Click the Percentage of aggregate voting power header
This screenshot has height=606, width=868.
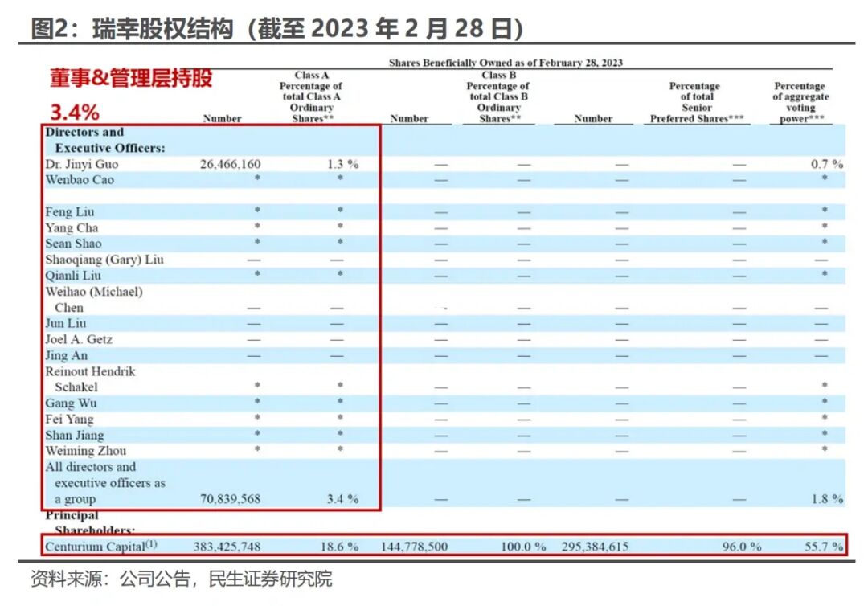(800, 102)
